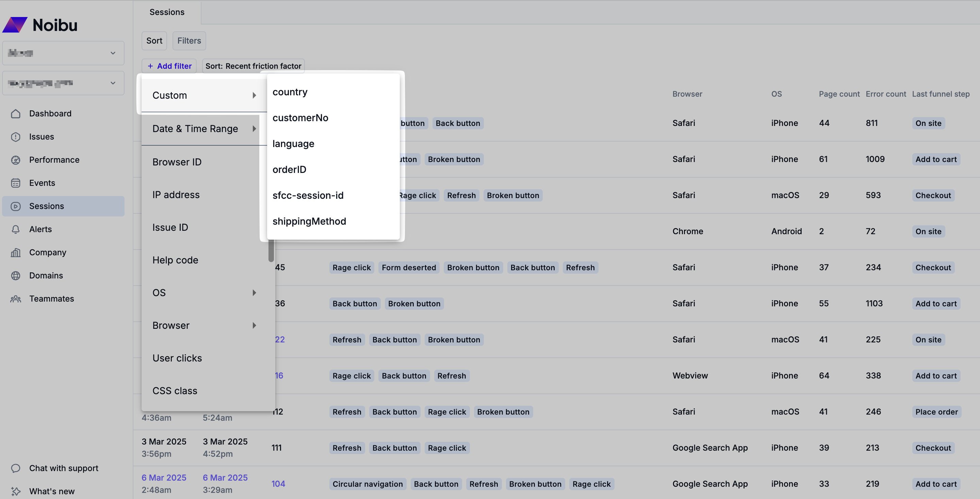The image size is (980, 499).
Task: Click the Add filter button
Action: coord(169,66)
